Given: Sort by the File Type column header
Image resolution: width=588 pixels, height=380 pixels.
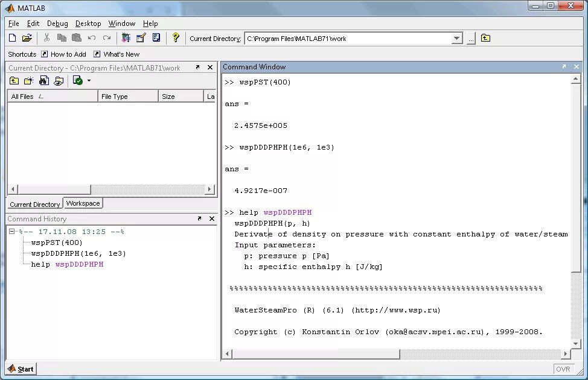Looking at the screenshot, I should (128, 97).
